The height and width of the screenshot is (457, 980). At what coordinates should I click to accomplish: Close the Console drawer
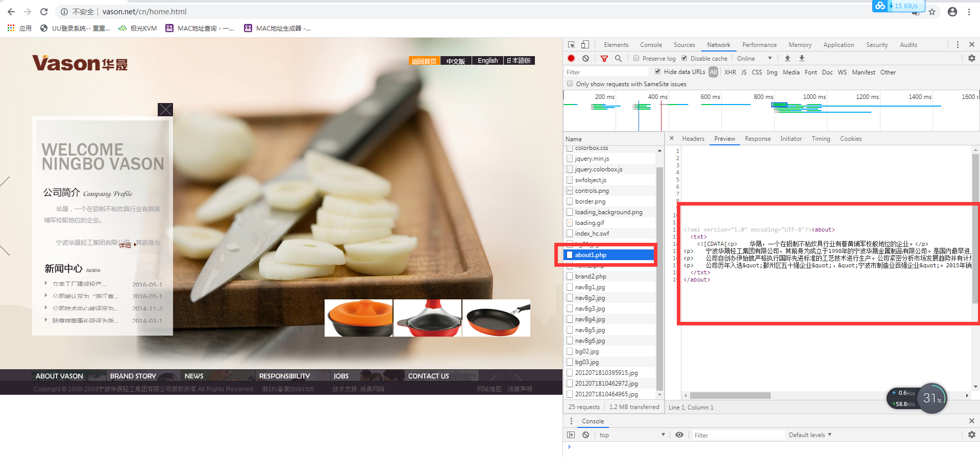click(x=972, y=421)
